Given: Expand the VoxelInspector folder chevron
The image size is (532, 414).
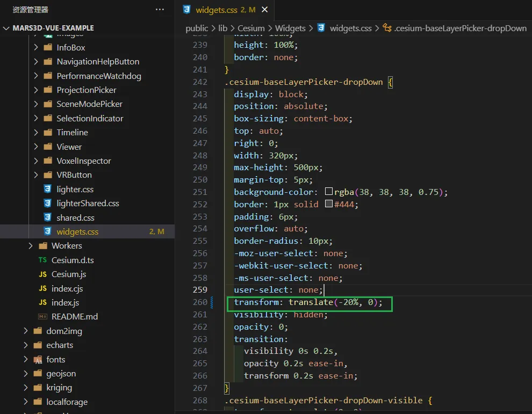Looking at the screenshot, I should 36,161.
